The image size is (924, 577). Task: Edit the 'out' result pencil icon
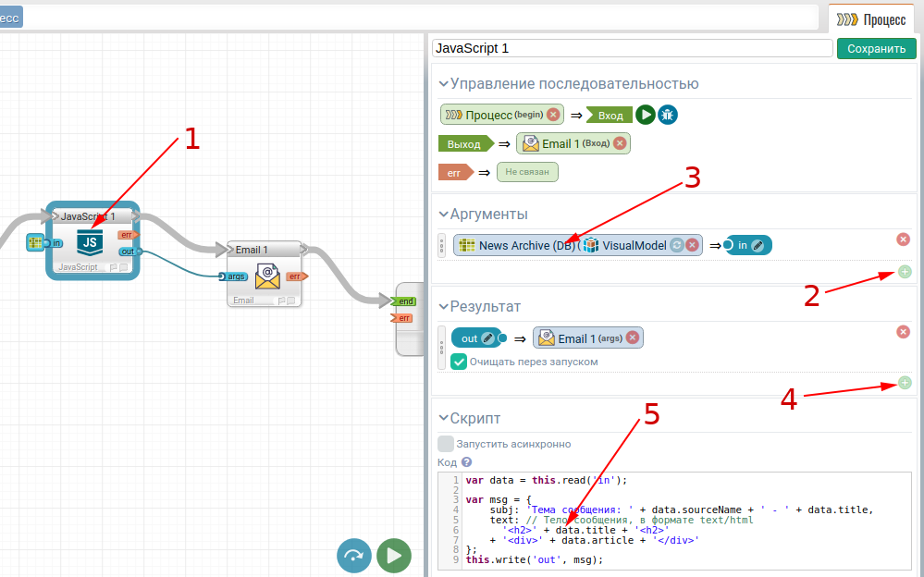(x=487, y=338)
